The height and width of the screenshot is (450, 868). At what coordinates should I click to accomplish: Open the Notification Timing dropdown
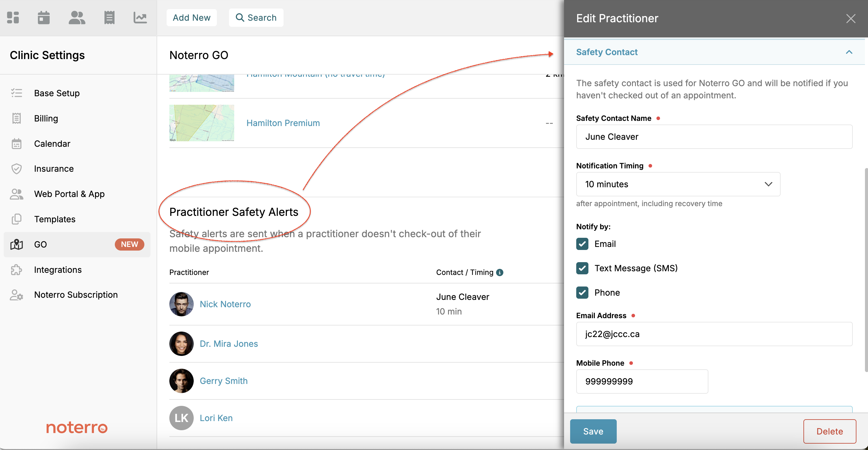678,184
